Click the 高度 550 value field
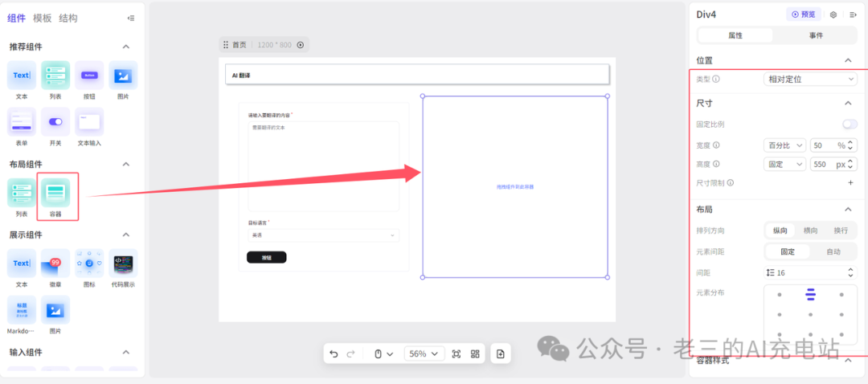Screen dimensions: 868x384 click(x=833, y=165)
